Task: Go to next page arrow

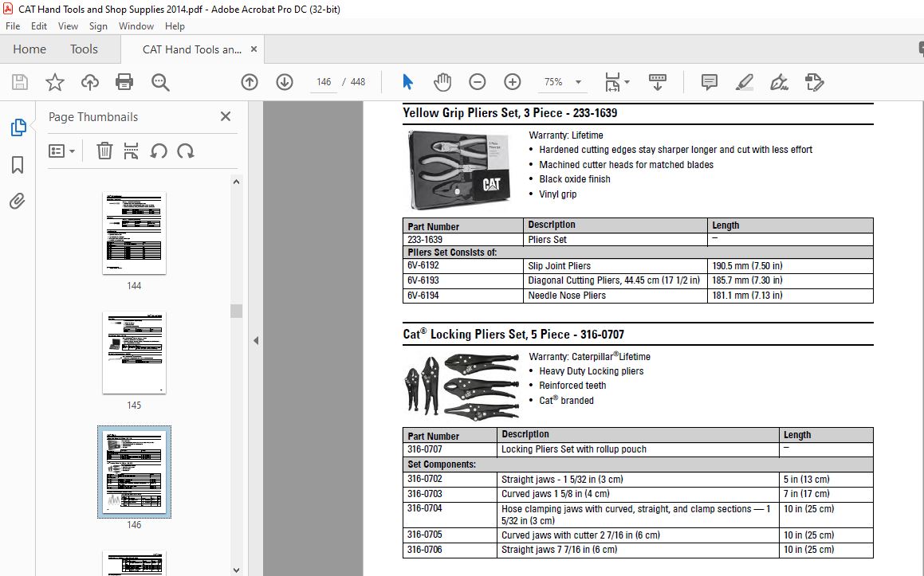Action: 285,82
